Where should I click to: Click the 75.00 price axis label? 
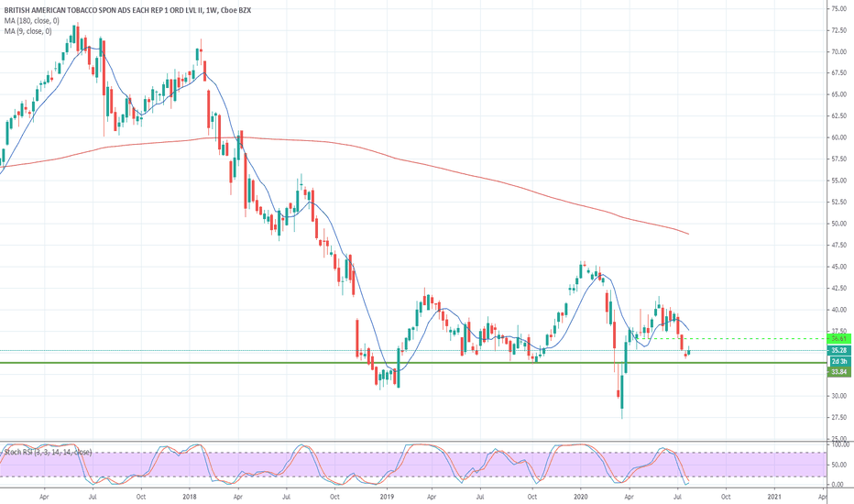tap(838, 9)
